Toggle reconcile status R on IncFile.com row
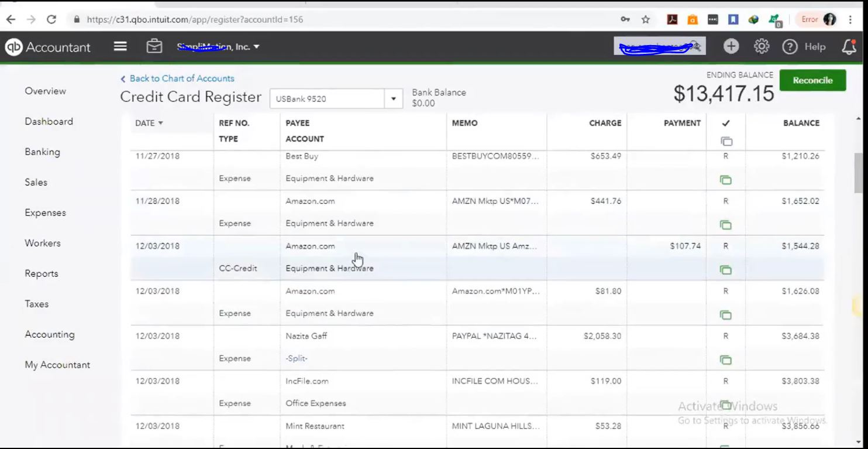The image size is (868, 449). point(726,381)
